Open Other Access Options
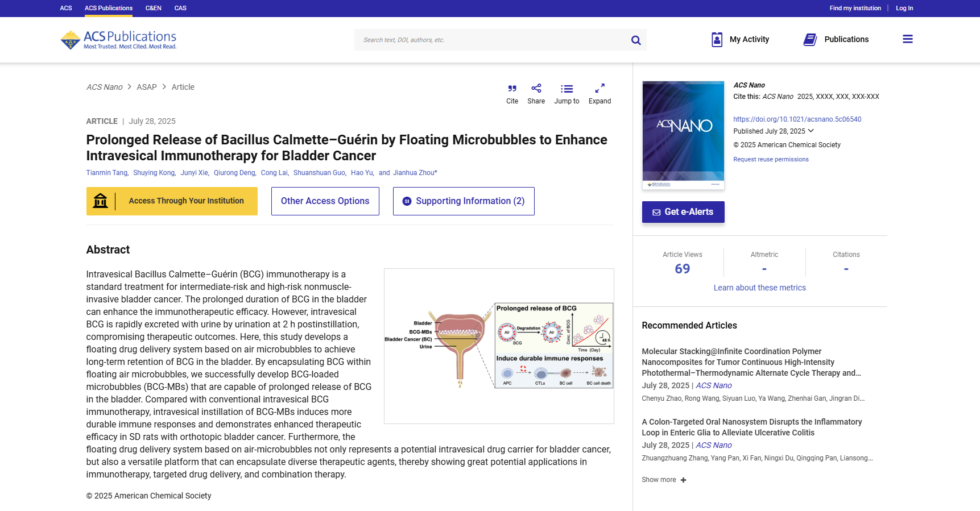The height and width of the screenshot is (511, 980). click(x=325, y=201)
